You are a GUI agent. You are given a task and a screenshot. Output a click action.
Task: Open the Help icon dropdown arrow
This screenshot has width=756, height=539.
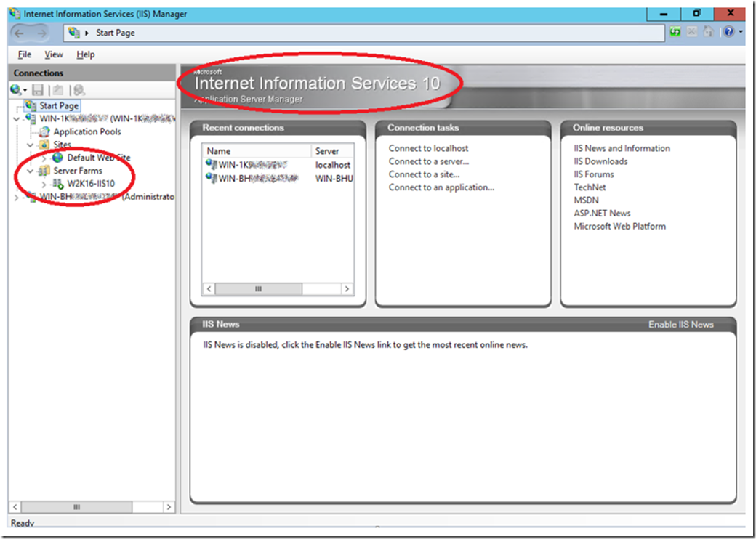(741, 32)
